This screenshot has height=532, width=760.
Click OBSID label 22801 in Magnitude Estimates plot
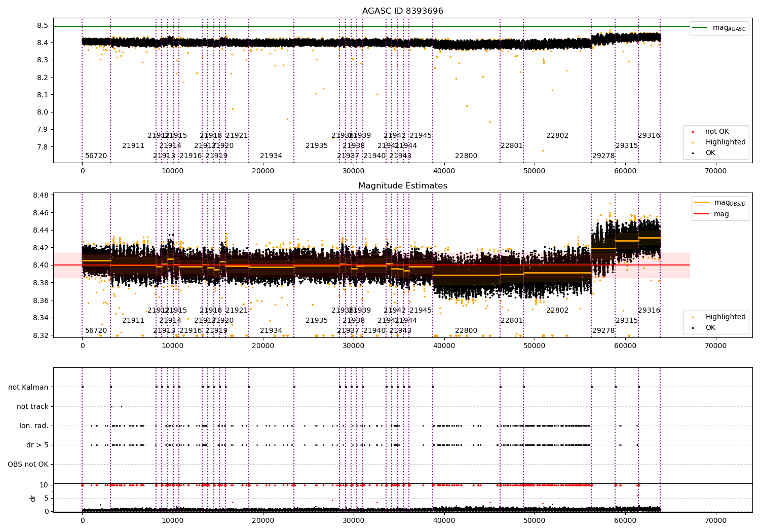coord(512,320)
